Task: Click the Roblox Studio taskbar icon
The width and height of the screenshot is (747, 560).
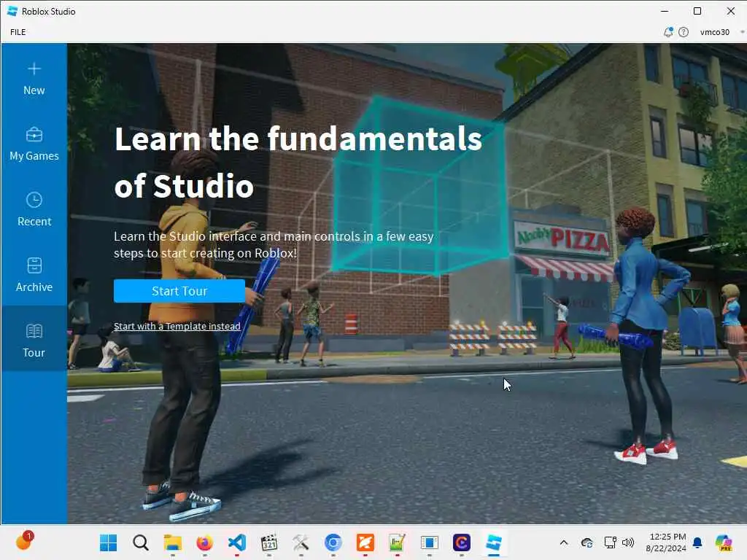Action: tap(494, 542)
